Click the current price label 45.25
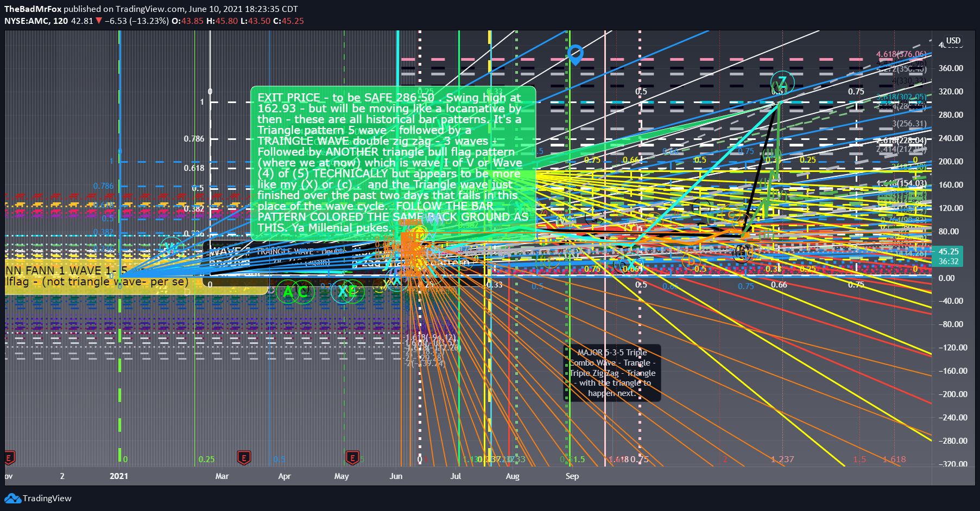The height and width of the screenshot is (511, 980). 949,252
